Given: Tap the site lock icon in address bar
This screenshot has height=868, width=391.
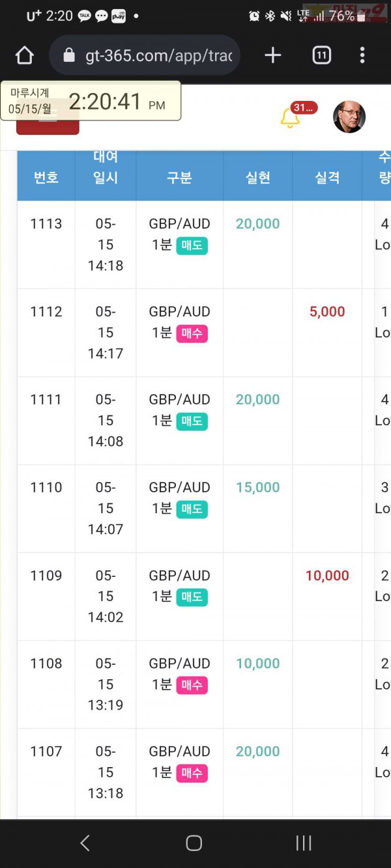Looking at the screenshot, I should click(x=69, y=55).
